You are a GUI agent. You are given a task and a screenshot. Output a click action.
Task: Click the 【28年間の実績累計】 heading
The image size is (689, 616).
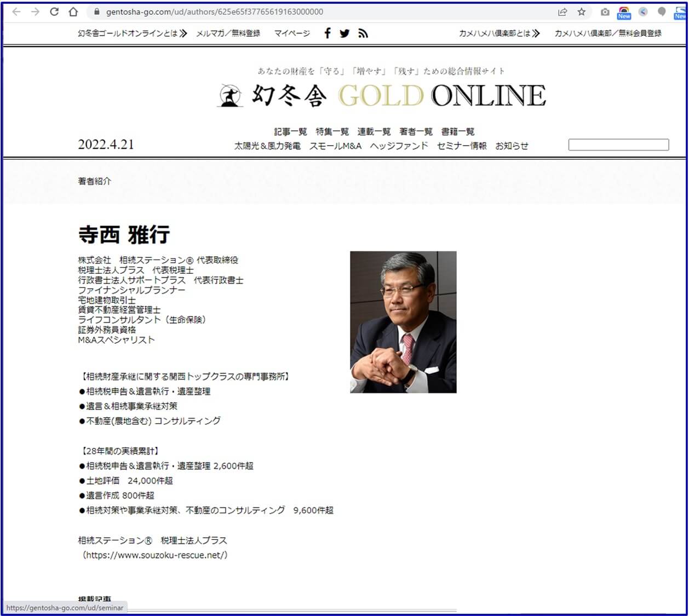click(x=119, y=451)
